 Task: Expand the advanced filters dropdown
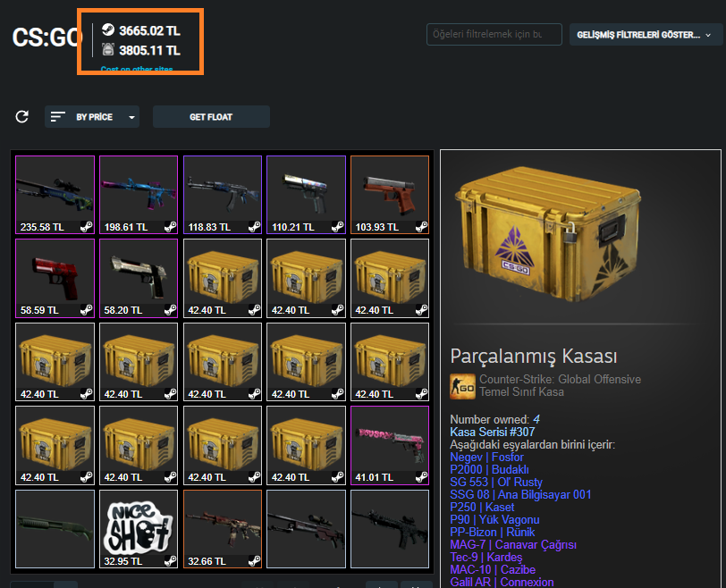(x=646, y=35)
